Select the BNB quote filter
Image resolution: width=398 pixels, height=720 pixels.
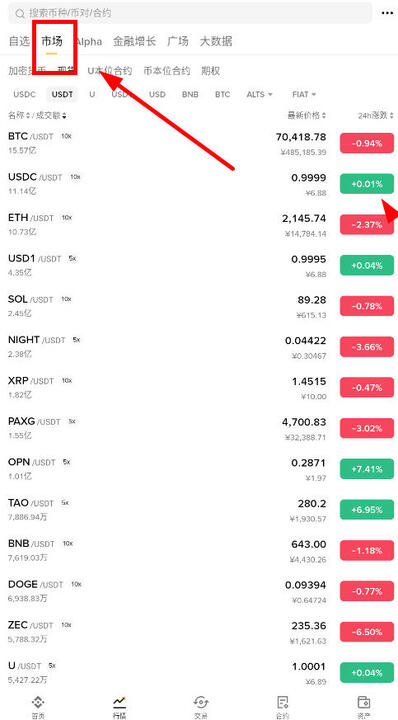click(190, 95)
